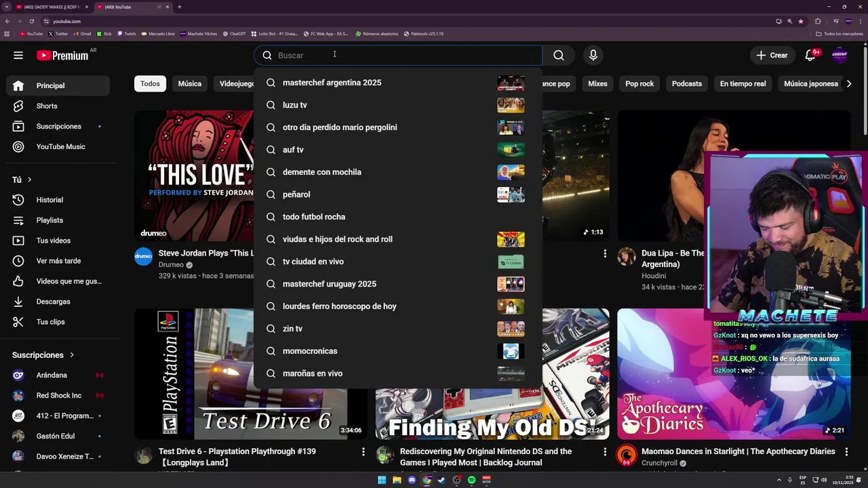Select the Música japonesa chip
The image size is (868, 488).
pos(811,83)
